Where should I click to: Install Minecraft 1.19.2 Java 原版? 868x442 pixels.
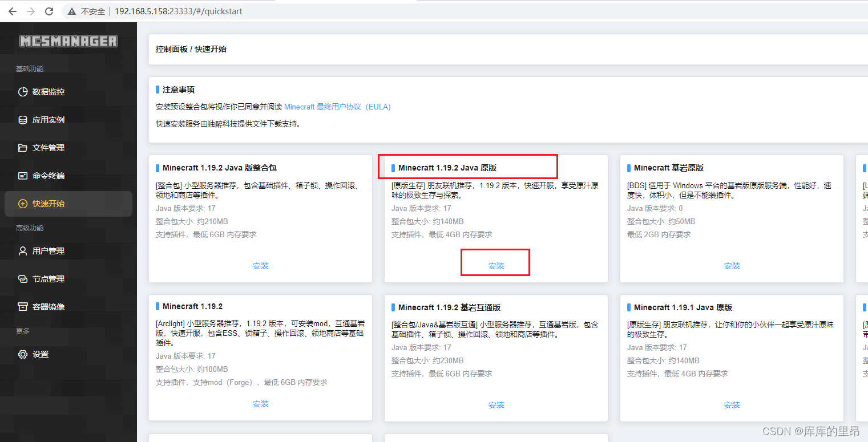(x=496, y=266)
